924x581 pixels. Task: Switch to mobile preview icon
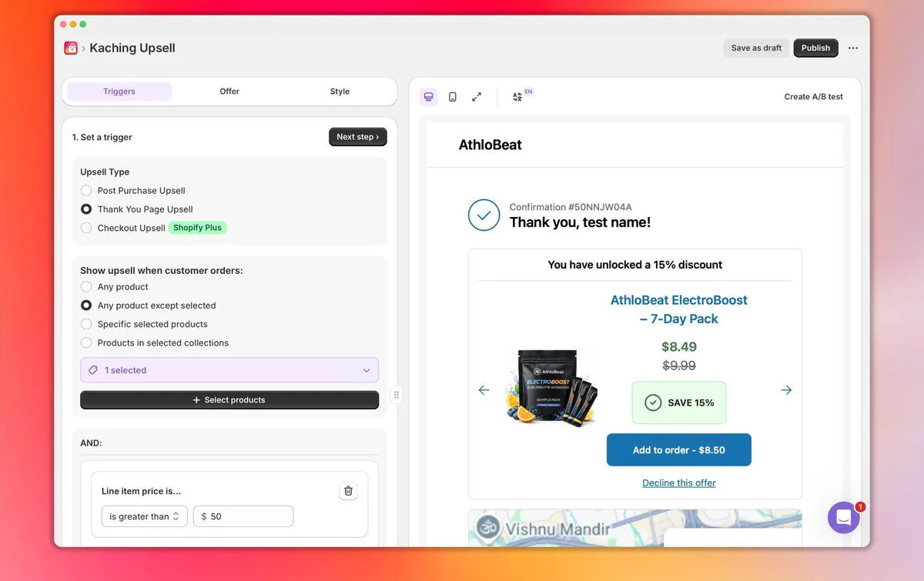point(453,97)
